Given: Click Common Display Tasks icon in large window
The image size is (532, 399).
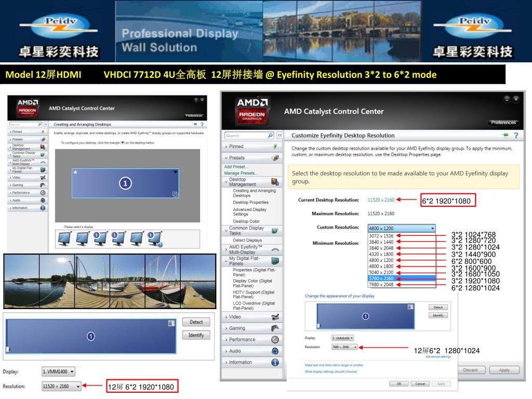Looking at the screenshot, I should click(275, 231).
